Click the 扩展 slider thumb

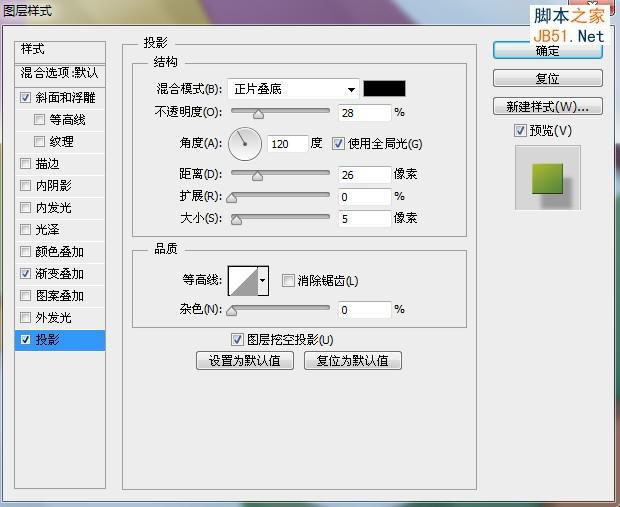[232, 198]
